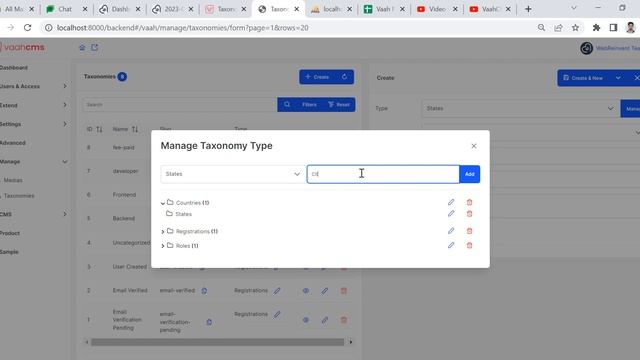
Task: Open a new browser tab
Action: click(x=528, y=9)
